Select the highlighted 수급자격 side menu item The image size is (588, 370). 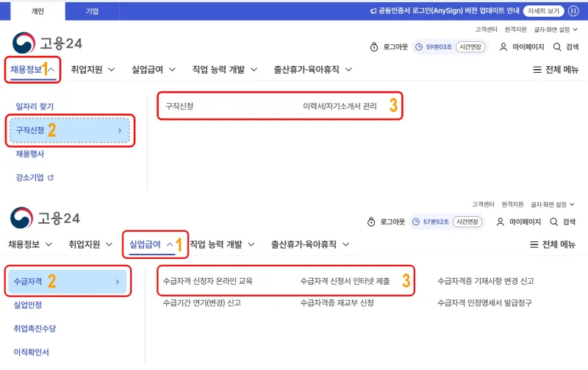click(x=68, y=281)
